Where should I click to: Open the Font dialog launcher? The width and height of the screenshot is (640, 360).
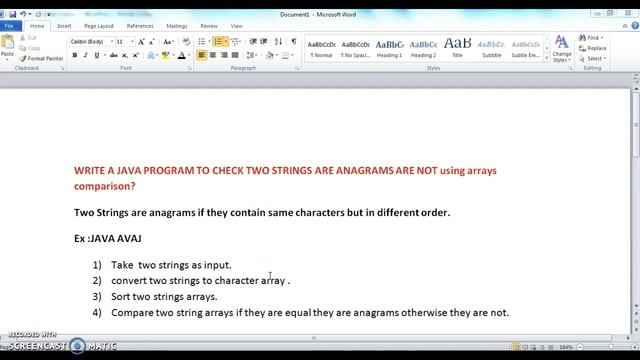pyautogui.click(x=189, y=69)
